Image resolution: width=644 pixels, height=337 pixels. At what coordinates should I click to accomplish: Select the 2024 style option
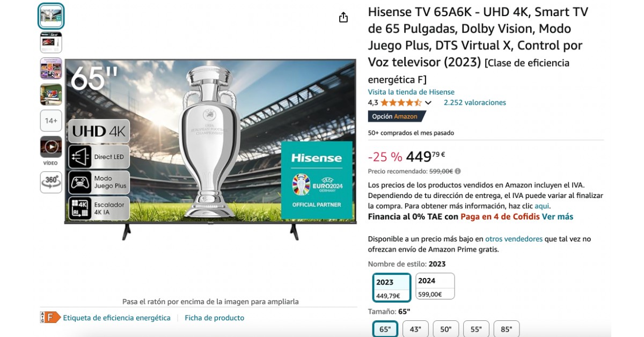point(435,287)
